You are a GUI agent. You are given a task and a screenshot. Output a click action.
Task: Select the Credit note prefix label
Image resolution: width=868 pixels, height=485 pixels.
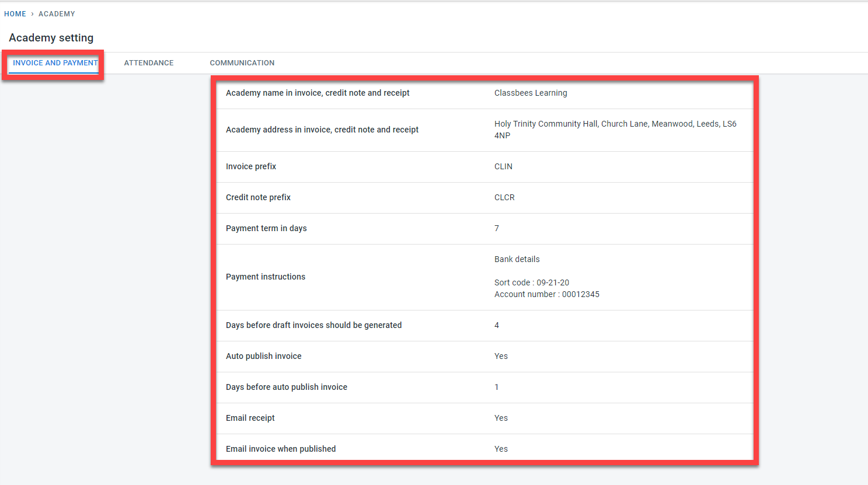258,197
